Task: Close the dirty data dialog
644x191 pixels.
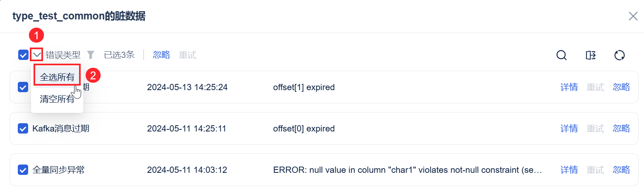Action: 633,16
